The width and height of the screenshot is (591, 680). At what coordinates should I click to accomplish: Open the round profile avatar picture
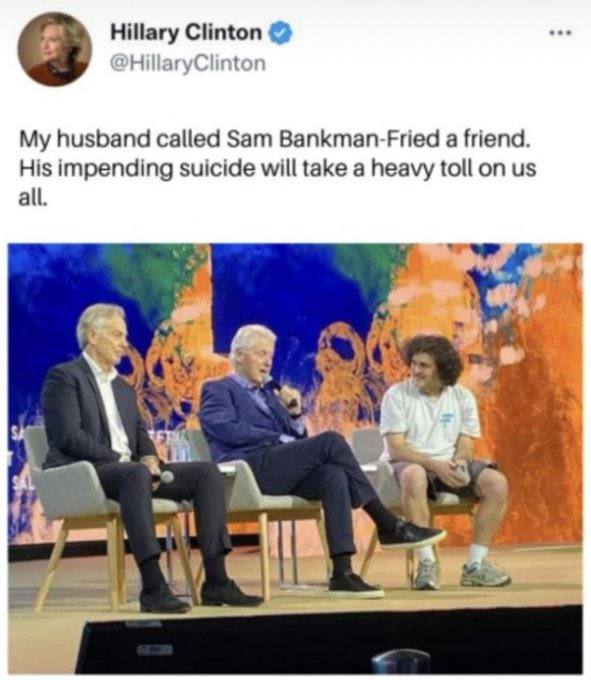(55, 49)
